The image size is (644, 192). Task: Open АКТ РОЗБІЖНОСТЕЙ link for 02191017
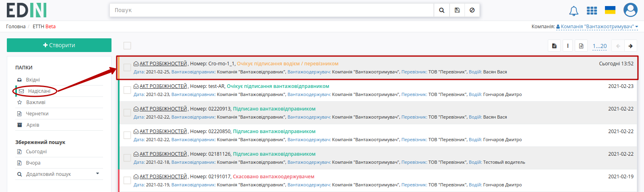coord(163,177)
